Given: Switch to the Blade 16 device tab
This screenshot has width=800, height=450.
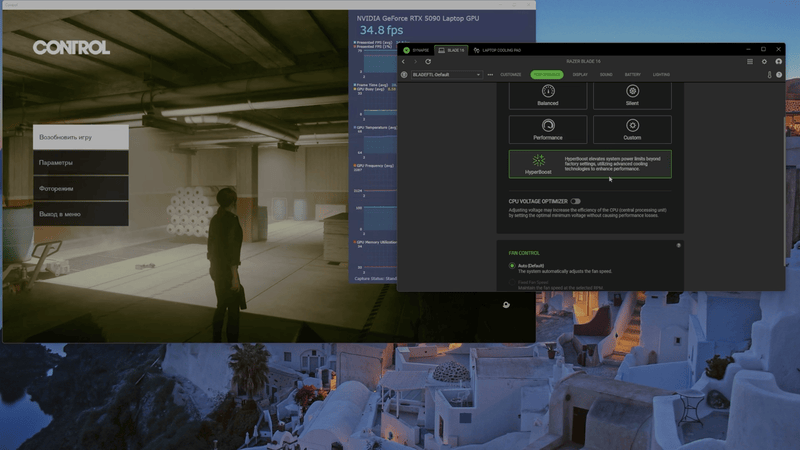Looking at the screenshot, I should point(452,50).
